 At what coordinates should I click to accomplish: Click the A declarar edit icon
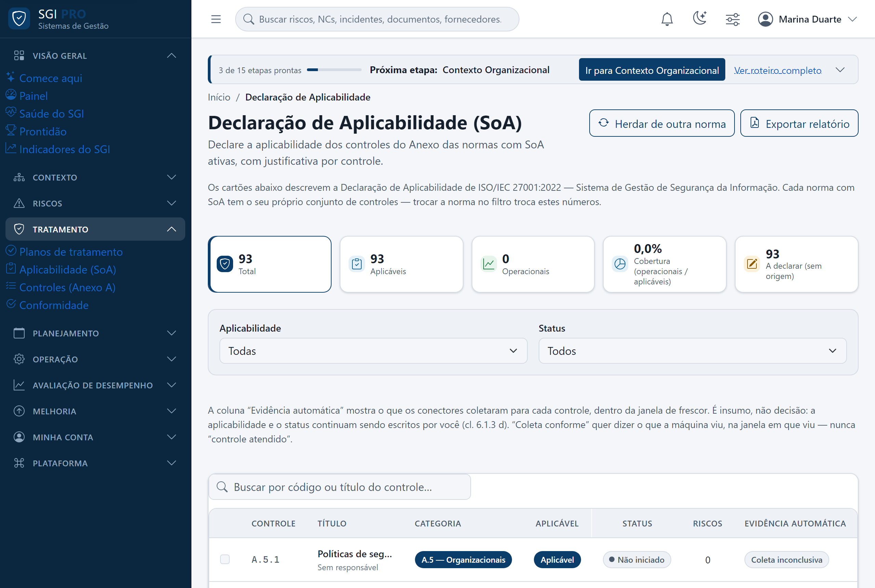tap(752, 264)
